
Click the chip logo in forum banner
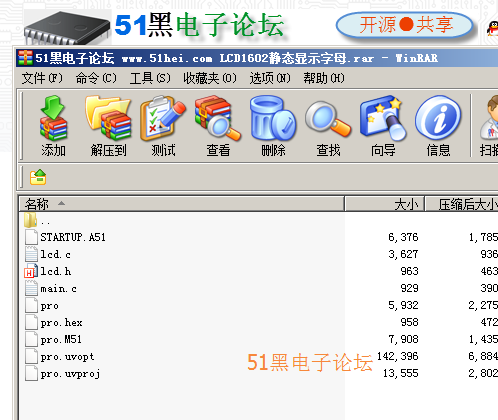point(67,28)
